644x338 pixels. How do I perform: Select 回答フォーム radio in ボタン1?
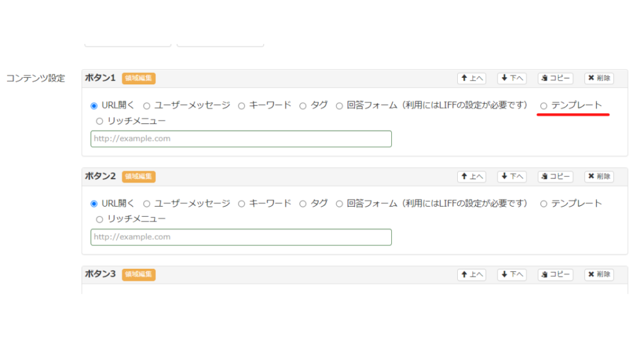click(x=339, y=106)
